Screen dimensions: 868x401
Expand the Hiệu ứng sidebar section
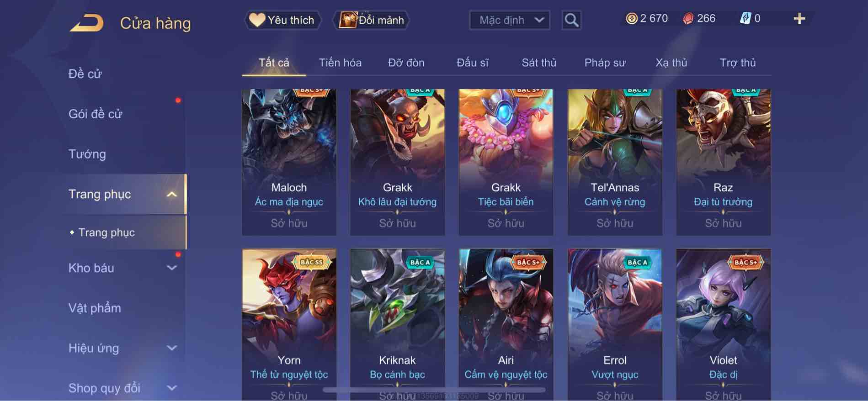[x=172, y=348]
